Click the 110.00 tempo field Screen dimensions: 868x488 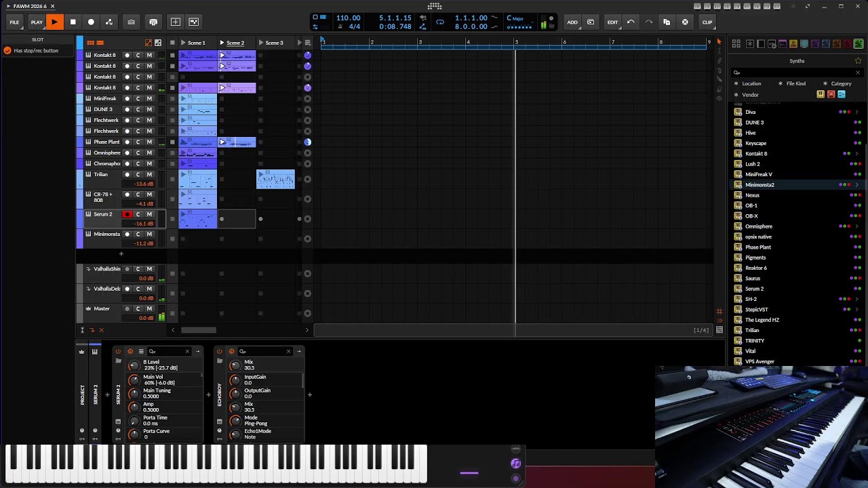[349, 18]
